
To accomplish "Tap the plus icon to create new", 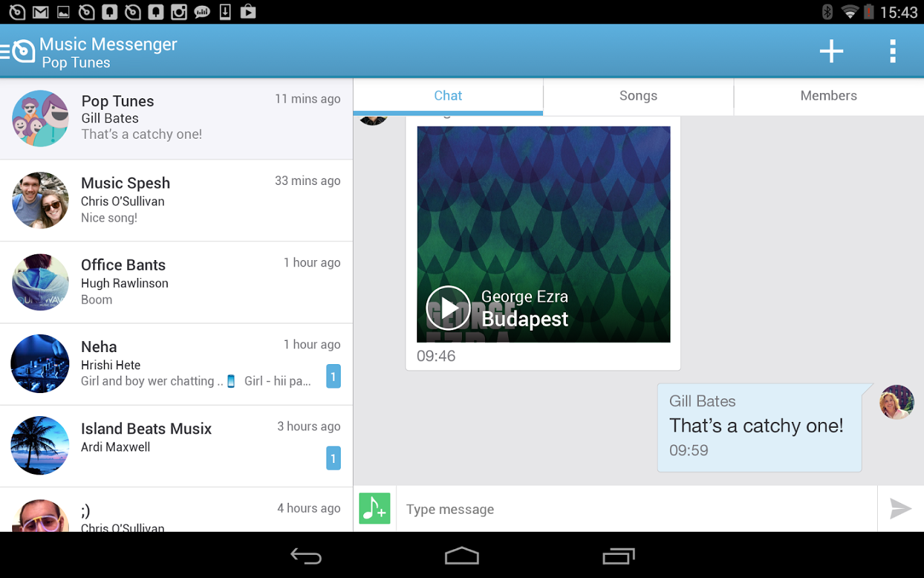I will 831,51.
